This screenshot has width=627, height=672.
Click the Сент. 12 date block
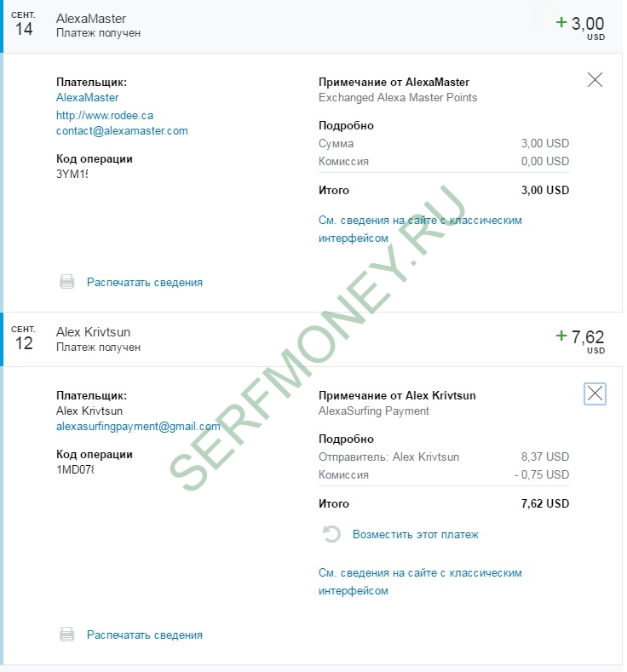click(24, 338)
